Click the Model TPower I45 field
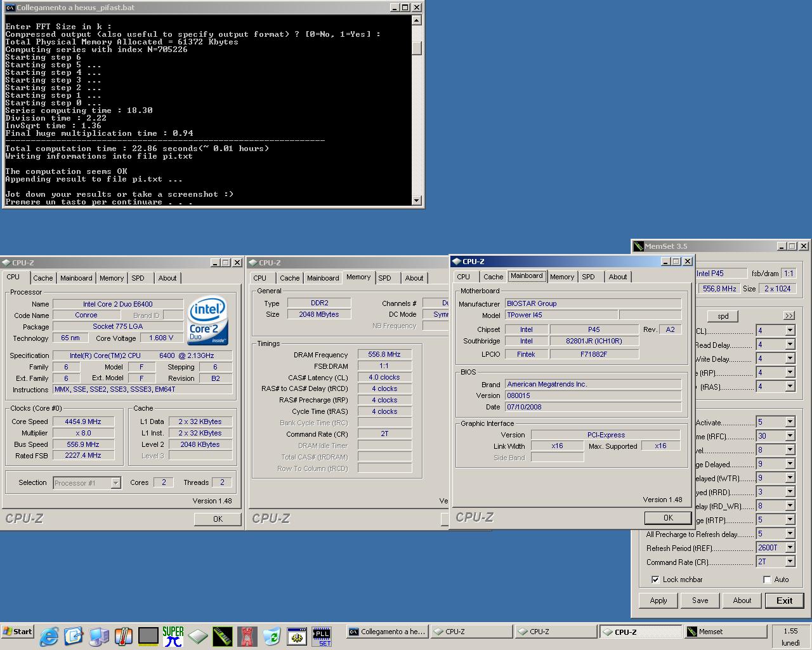 561,315
